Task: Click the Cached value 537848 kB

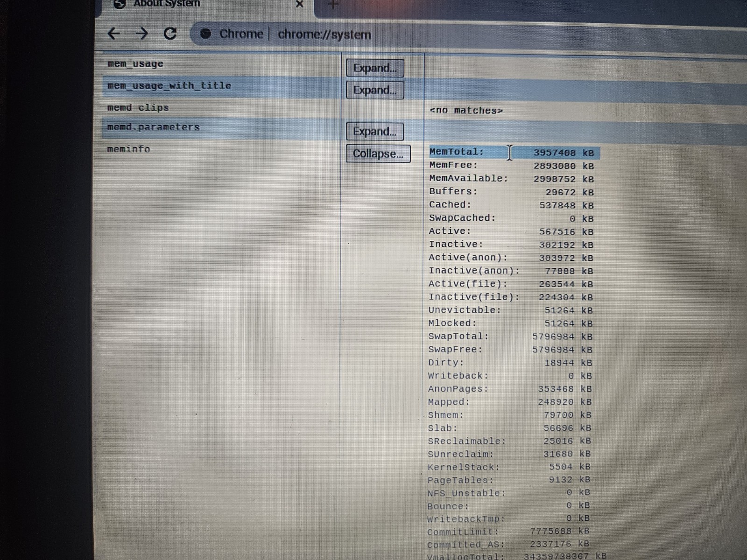Action: click(566, 205)
